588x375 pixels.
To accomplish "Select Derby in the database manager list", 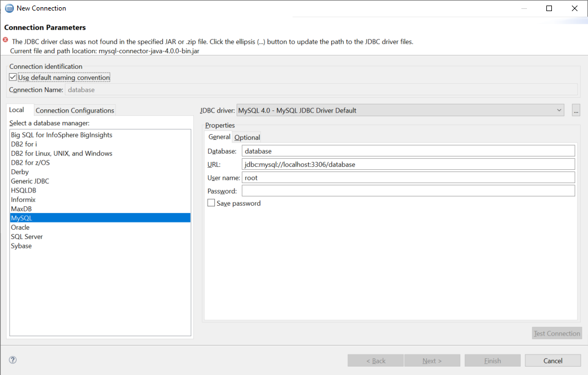I will pos(19,171).
